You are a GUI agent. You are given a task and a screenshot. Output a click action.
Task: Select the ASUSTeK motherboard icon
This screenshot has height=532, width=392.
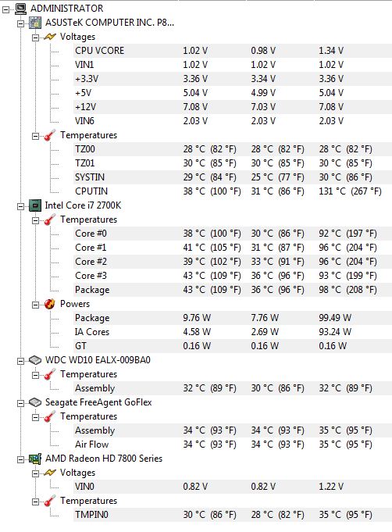click(x=35, y=23)
